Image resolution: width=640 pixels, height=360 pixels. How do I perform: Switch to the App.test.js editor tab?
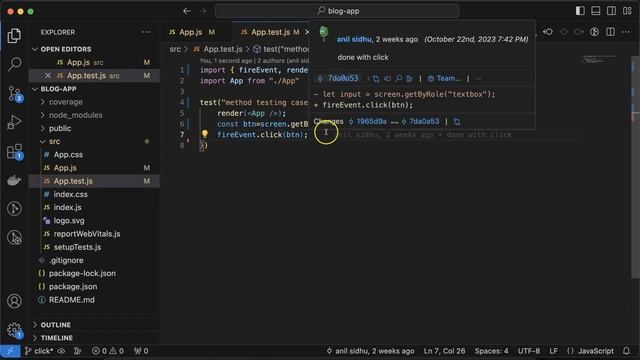click(271, 32)
